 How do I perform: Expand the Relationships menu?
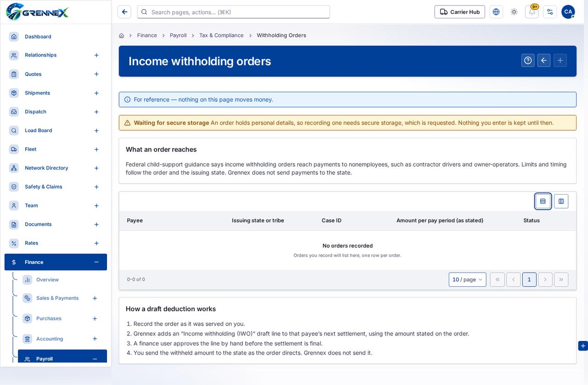(x=96, y=55)
